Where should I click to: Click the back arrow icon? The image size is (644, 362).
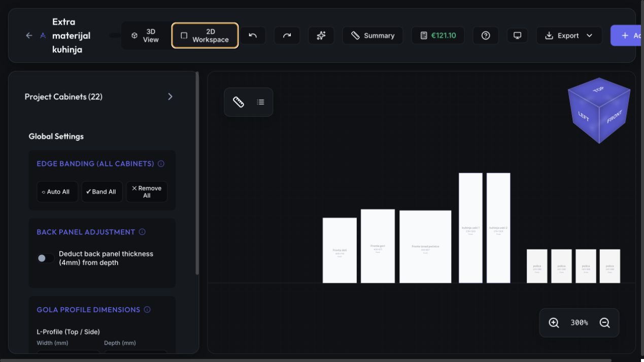[29, 35]
